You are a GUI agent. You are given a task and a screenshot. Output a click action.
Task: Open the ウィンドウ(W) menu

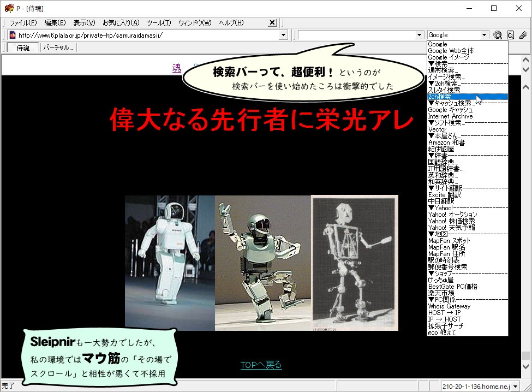(x=195, y=23)
